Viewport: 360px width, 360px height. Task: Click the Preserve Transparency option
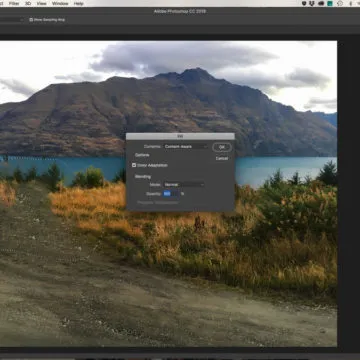point(158,202)
